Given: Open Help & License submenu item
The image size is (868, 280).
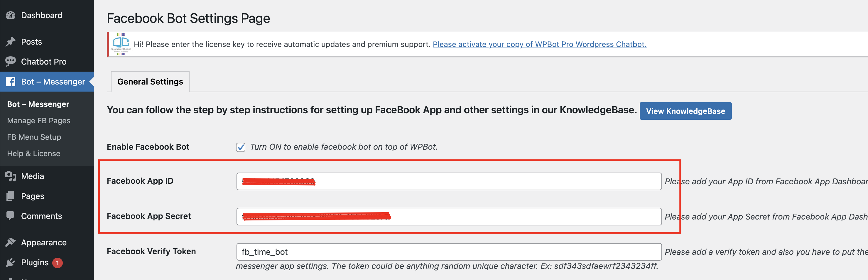Looking at the screenshot, I should tap(34, 153).
